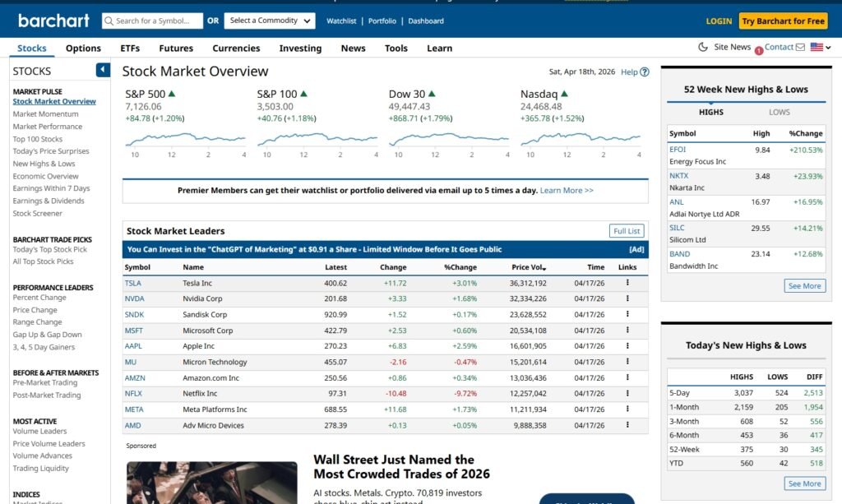This screenshot has width=842, height=504.
Task: Collapse the STOCKS sidebar arrow
Action: 103,70
